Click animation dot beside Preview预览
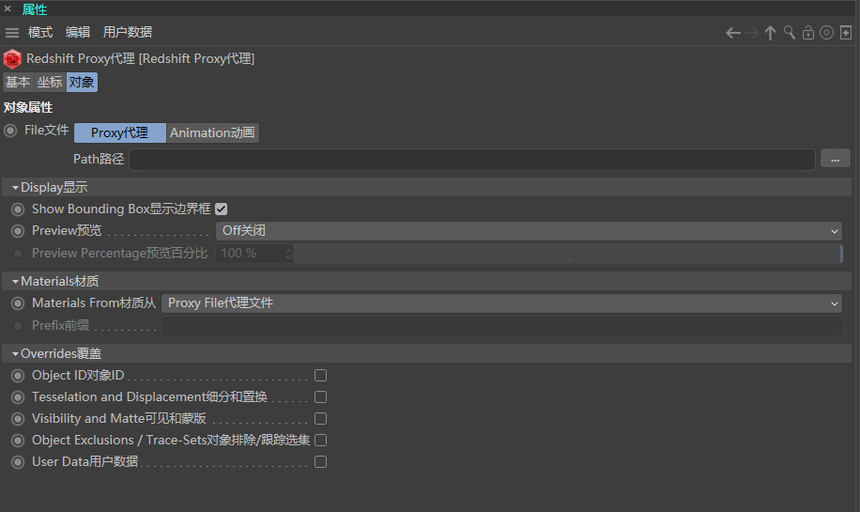This screenshot has height=512, width=860. 18,231
